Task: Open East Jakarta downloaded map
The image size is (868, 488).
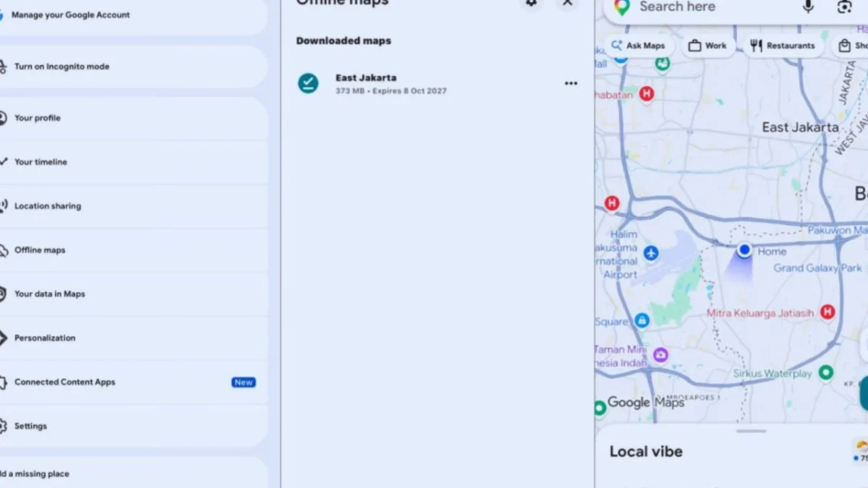Action: [438, 84]
